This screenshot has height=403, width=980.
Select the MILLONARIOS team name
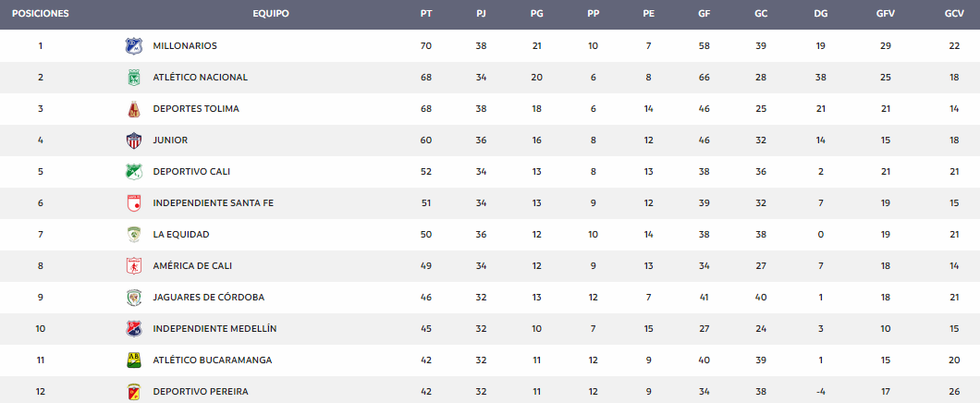(x=185, y=45)
